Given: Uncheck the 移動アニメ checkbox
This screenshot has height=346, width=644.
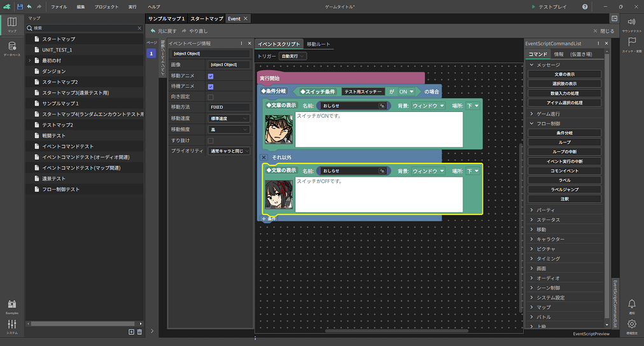Looking at the screenshot, I should [x=211, y=76].
